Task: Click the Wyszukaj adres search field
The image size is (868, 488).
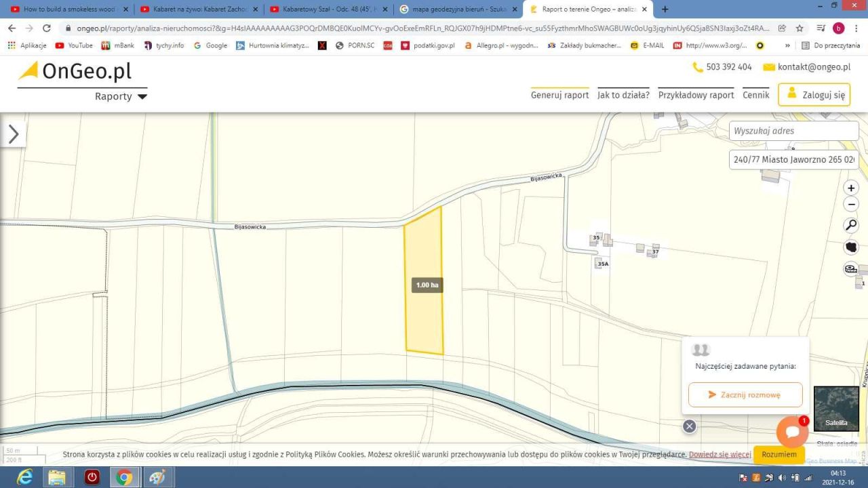Action: (793, 131)
